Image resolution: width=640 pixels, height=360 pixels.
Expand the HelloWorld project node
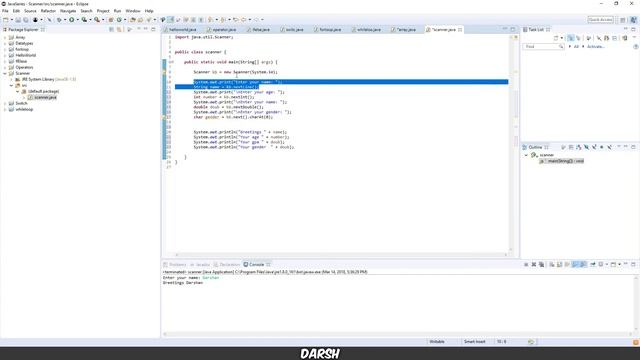click(x=5, y=55)
